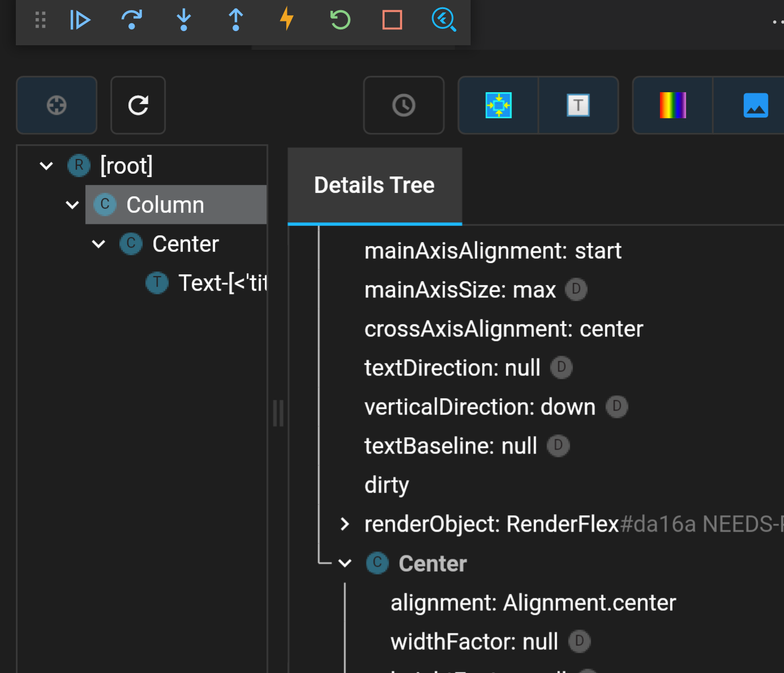784x673 pixels.
Task: Click textBaseline: null property
Action: (451, 446)
